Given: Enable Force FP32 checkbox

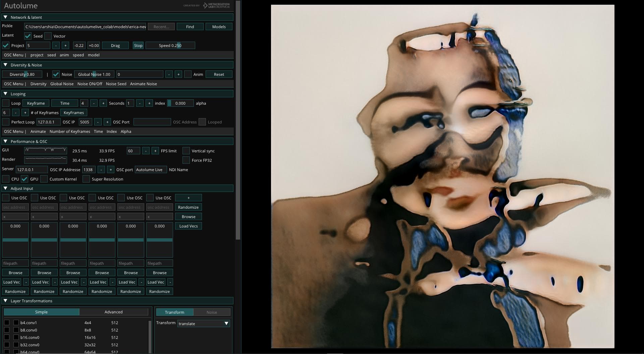Looking at the screenshot, I should (x=186, y=160).
